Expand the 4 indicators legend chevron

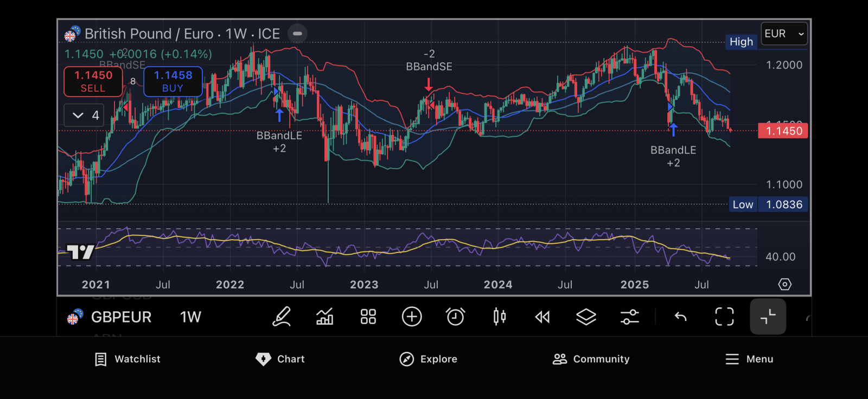[84, 115]
